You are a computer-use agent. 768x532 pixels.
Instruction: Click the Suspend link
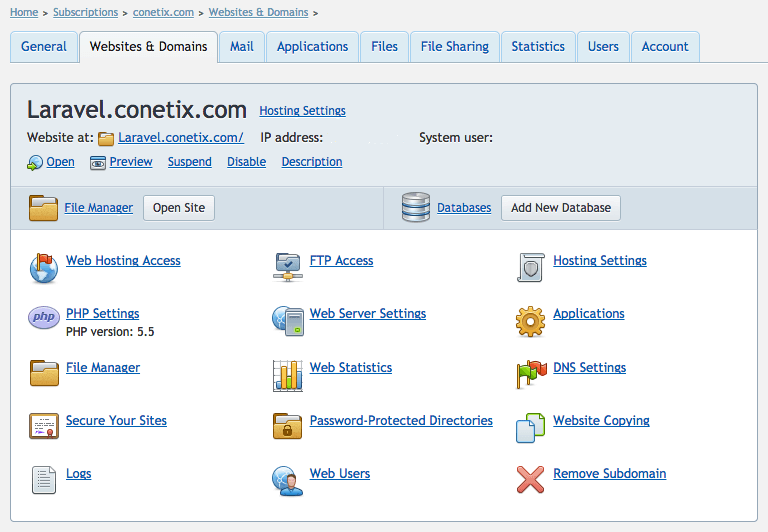[190, 162]
